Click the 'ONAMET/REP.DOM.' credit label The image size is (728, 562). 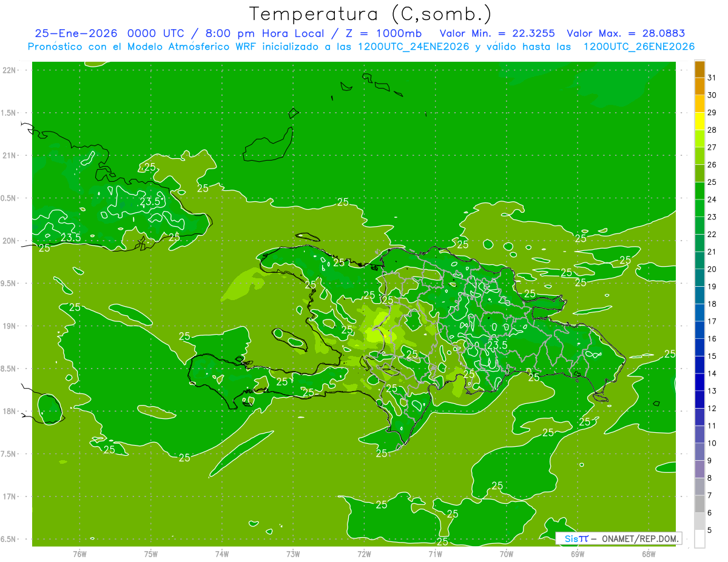click(x=639, y=538)
